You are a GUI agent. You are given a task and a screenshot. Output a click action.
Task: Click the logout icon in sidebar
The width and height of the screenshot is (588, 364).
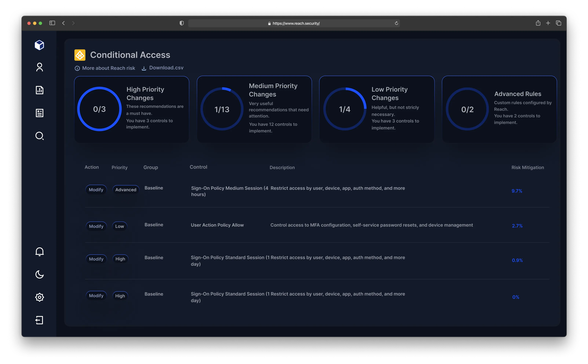point(39,320)
